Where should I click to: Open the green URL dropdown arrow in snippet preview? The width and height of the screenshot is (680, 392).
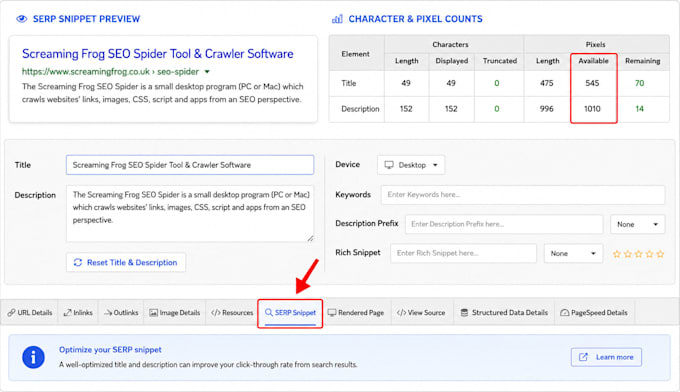coord(207,72)
